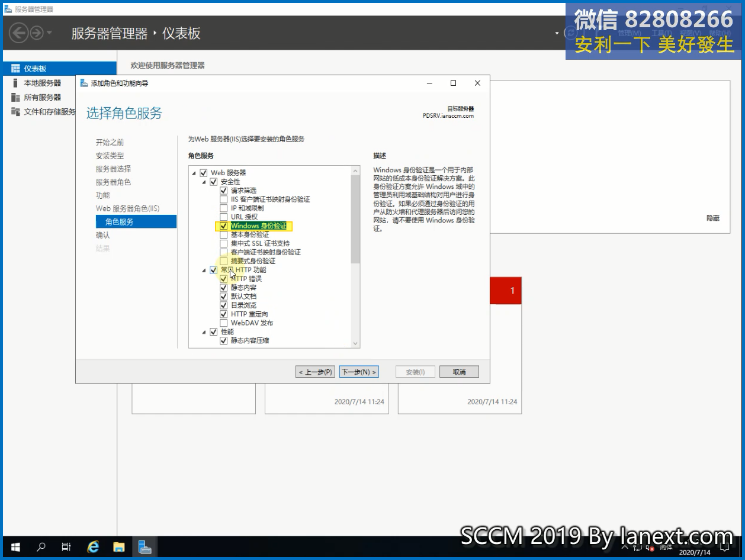The image size is (745, 560).
Task: Open the Windows Start menu
Action: (15, 547)
